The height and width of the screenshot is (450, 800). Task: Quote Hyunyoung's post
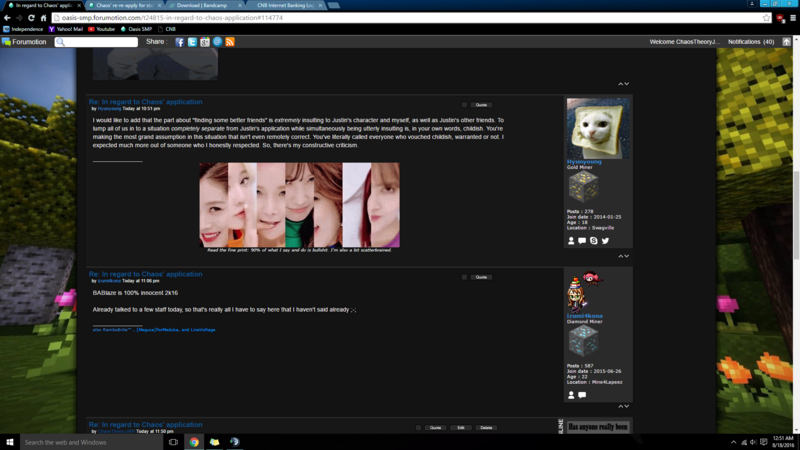pyautogui.click(x=481, y=105)
